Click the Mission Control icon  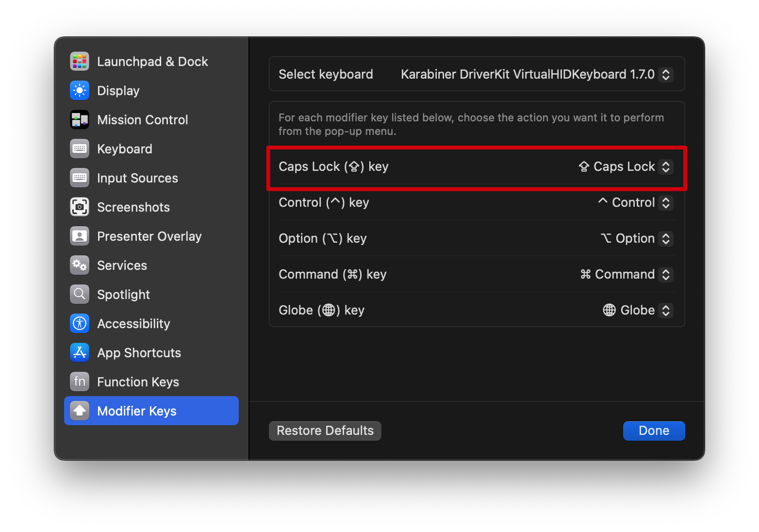click(80, 120)
